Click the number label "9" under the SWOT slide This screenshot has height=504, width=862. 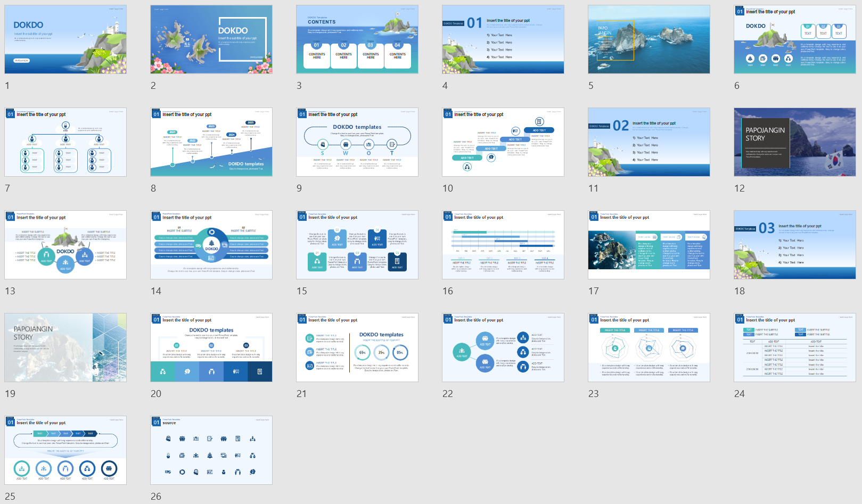pyautogui.click(x=299, y=188)
